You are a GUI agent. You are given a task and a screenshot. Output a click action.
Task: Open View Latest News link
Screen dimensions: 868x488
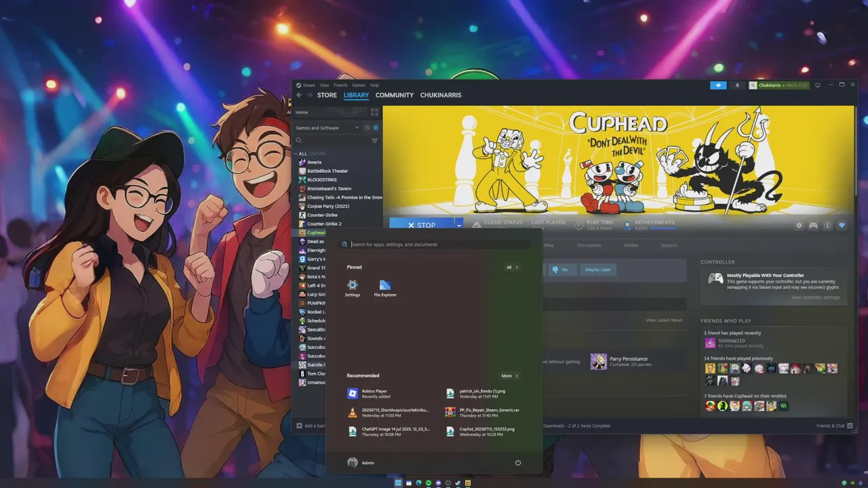point(664,320)
